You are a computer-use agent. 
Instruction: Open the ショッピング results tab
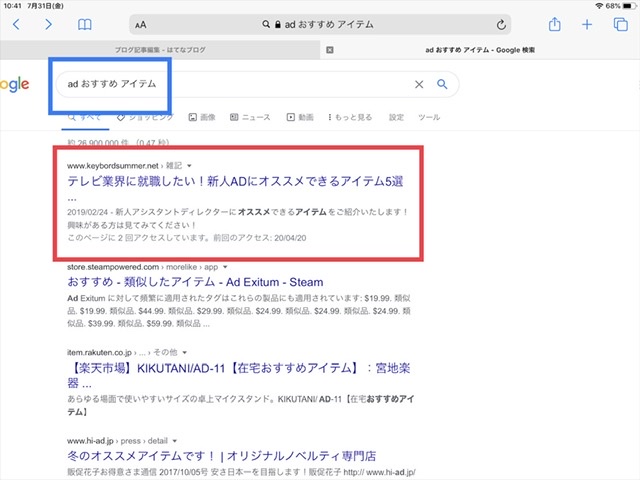pyautogui.click(x=145, y=118)
